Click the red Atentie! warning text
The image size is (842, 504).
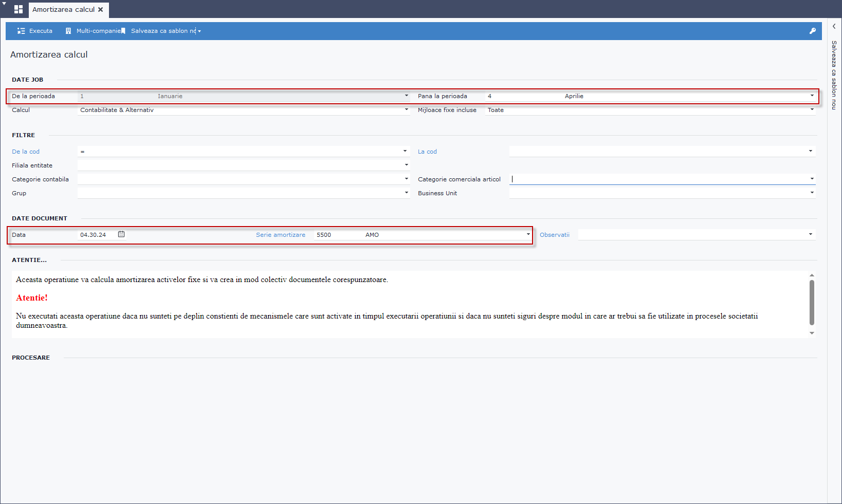[32, 297]
